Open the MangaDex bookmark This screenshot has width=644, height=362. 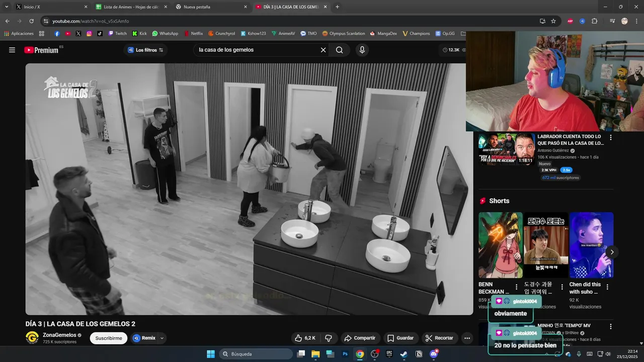coord(383,34)
